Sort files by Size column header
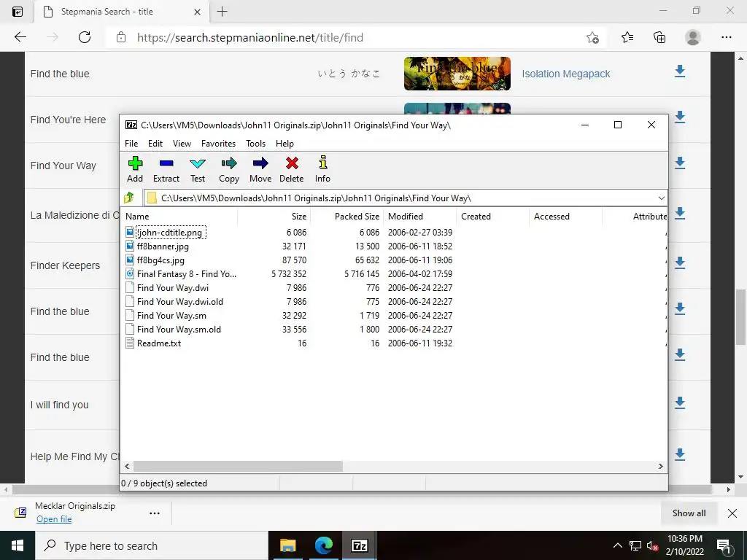747x560 pixels. click(x=274, y=216)
